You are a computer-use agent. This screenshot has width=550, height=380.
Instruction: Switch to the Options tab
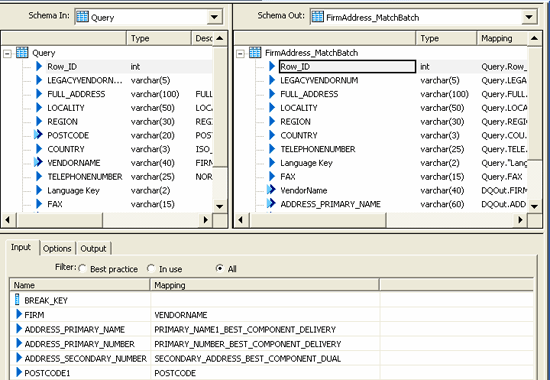(57, 248)
